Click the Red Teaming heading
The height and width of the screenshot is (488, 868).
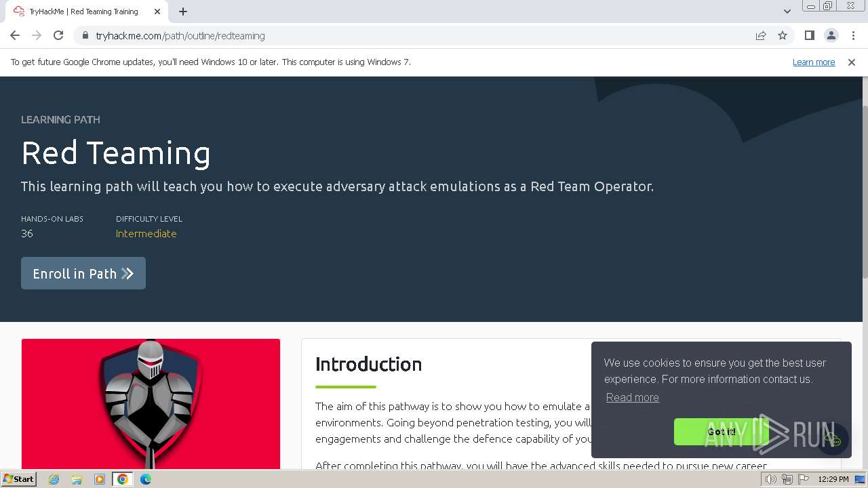point(116,153)
